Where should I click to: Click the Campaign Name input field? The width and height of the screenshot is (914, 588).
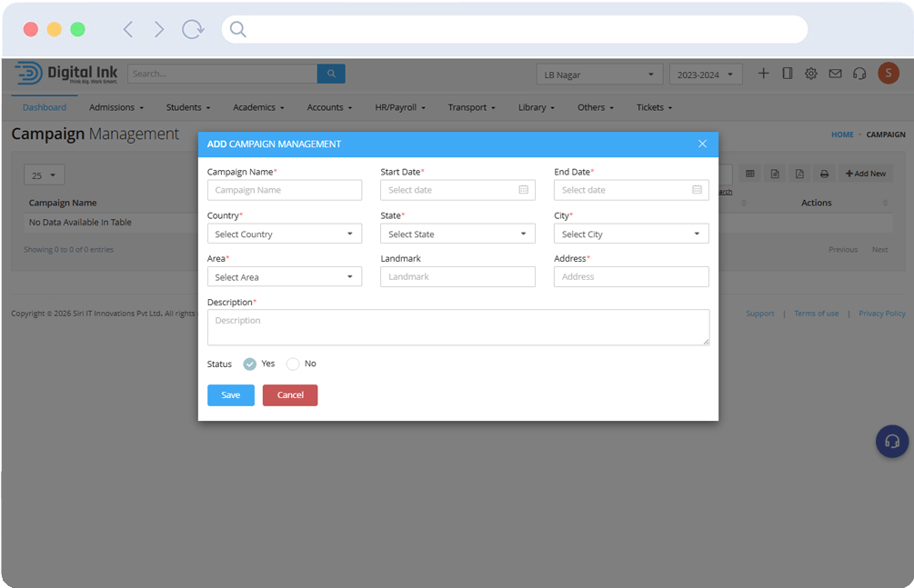[285, 190]
